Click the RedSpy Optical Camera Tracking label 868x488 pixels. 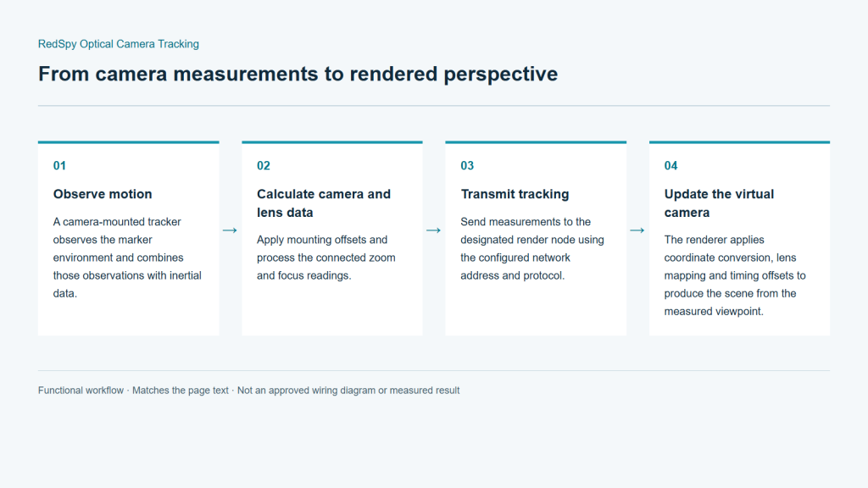coord(119,44)
